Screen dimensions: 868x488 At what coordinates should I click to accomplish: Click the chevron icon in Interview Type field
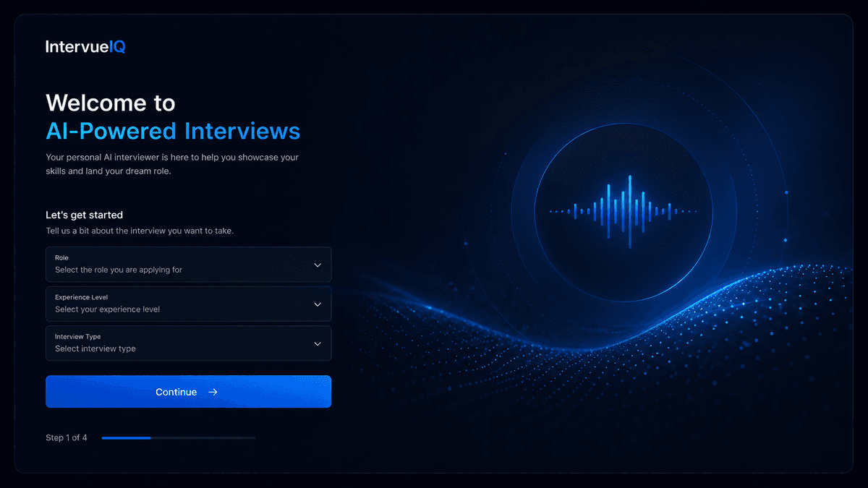tap(318, 343)
